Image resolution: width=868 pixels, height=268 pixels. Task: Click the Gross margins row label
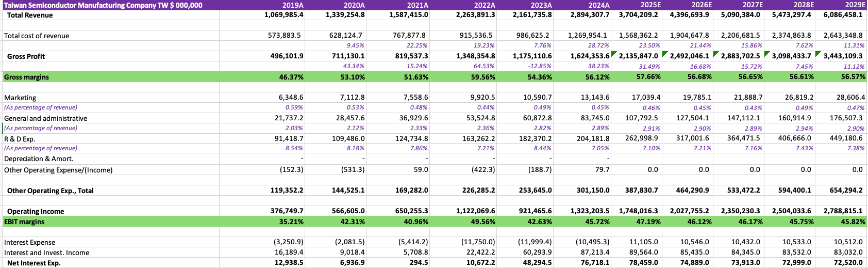26,77
